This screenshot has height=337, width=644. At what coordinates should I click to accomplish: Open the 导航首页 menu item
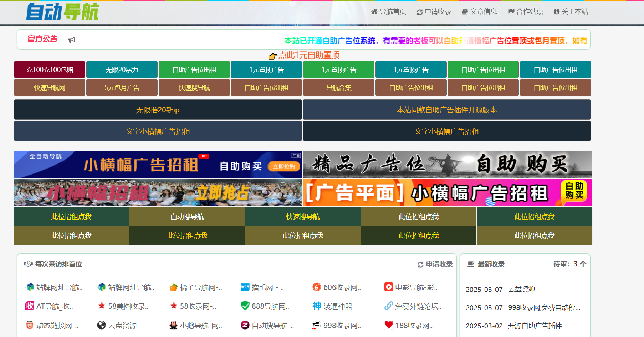coord(389,11)
